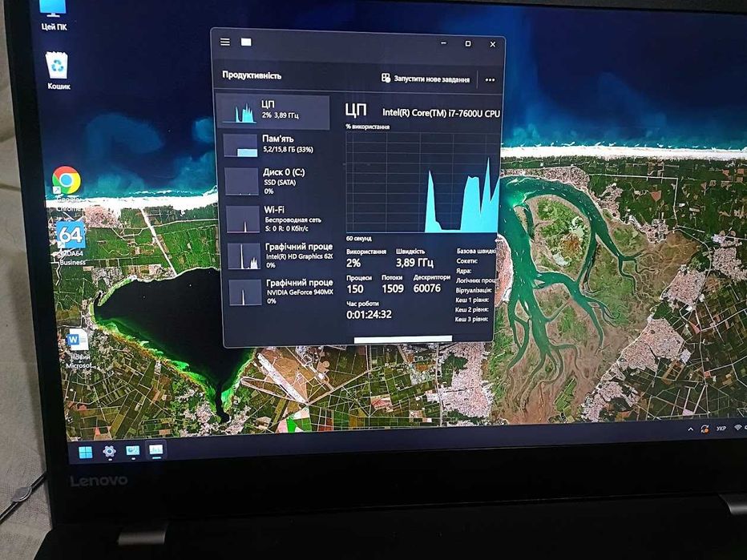Viewport: 747px width, 560px height.
Task: Open the Task Manager hamburger navigation menu
Action: click(225, 42)
